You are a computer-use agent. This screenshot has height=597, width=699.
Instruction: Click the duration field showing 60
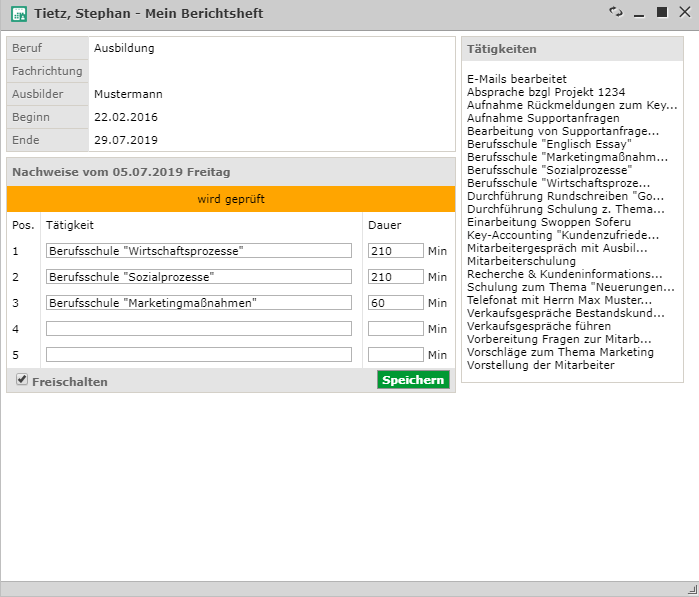coord(396,303)
